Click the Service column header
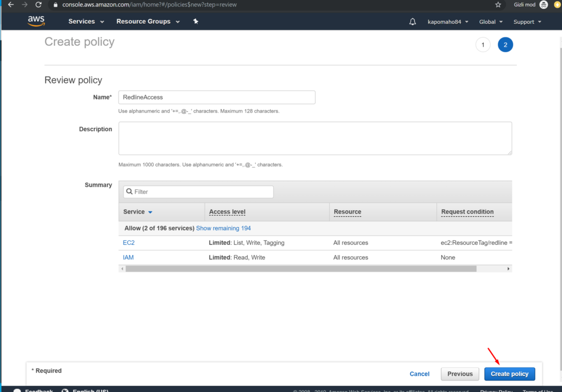 134,212
